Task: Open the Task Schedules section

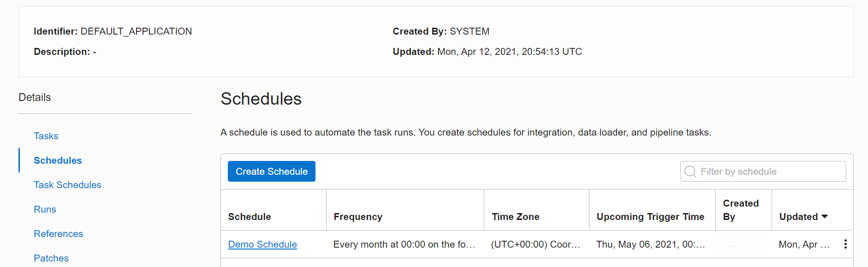Action: point(67,185)
